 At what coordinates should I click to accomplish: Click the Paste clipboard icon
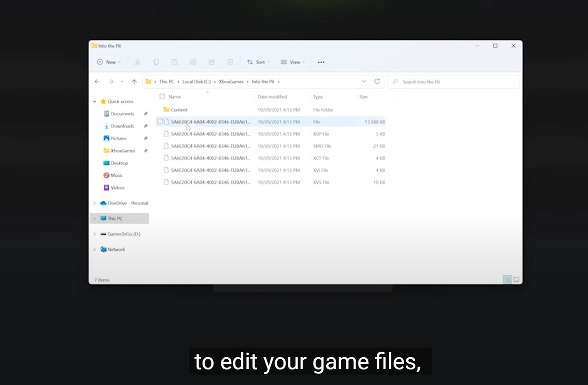[x=174, y=62]
